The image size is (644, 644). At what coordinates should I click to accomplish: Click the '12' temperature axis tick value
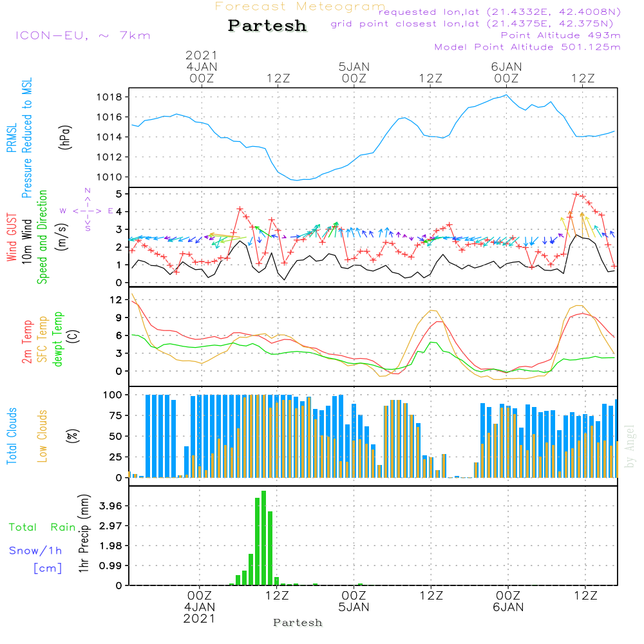coord(116,300)
